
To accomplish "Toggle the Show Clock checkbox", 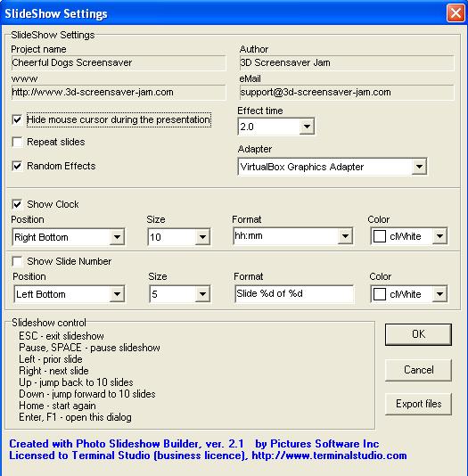I will tap(17, 204).
